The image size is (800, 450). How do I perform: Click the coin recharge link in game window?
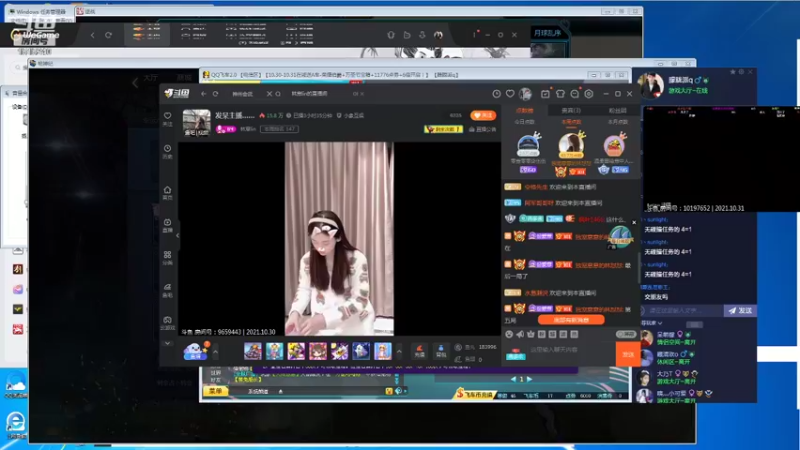474,394
